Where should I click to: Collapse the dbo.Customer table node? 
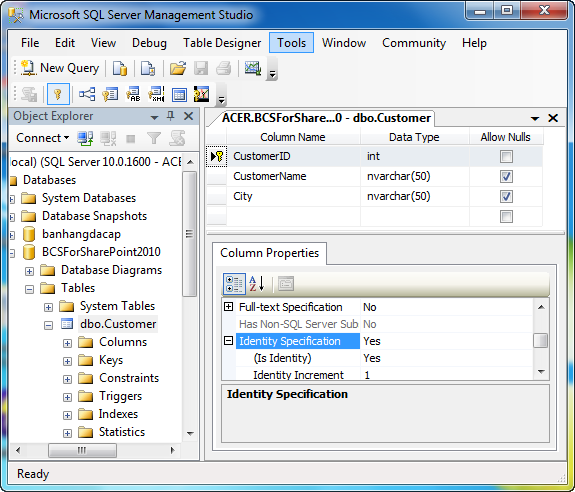[x=48, y=325]
